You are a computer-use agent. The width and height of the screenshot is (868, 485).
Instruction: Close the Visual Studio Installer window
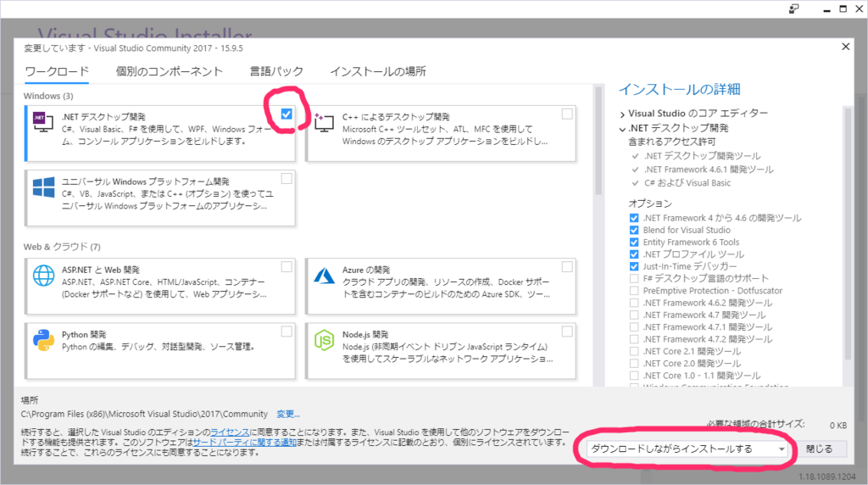click(x=860, y=8)
